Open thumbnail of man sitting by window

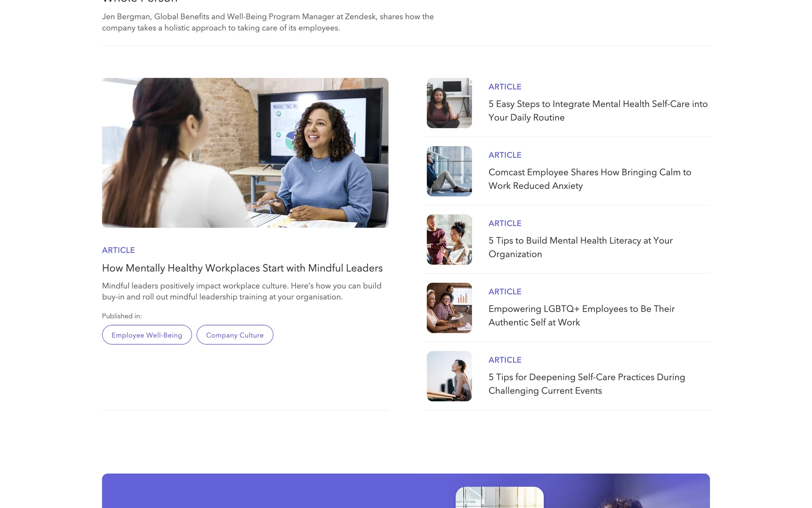pos(449,171)
